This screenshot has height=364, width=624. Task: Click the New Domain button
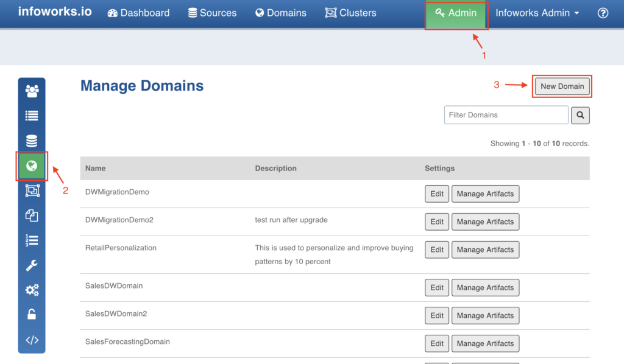562,86
